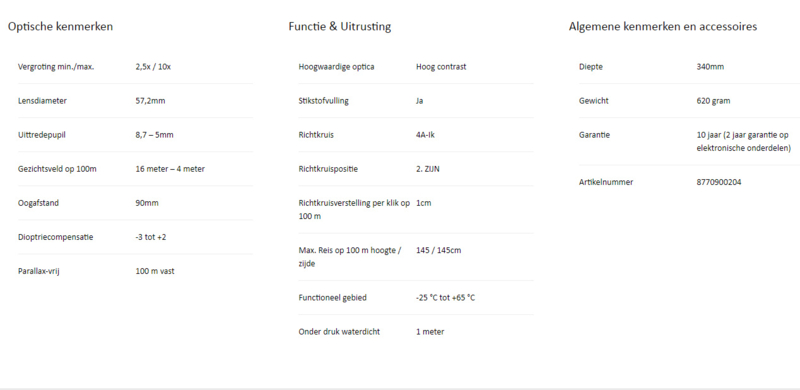Click the Stikstofvulling label

click(x=323, y=101)
